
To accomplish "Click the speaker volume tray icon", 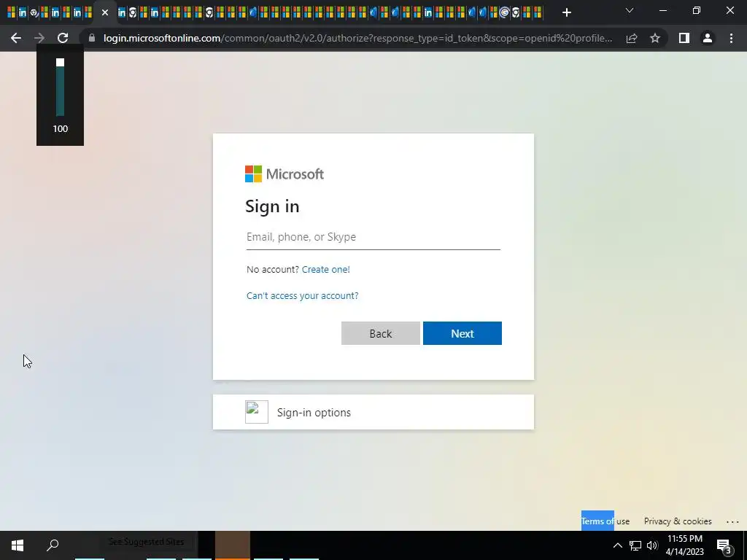I will coord(652,545).
